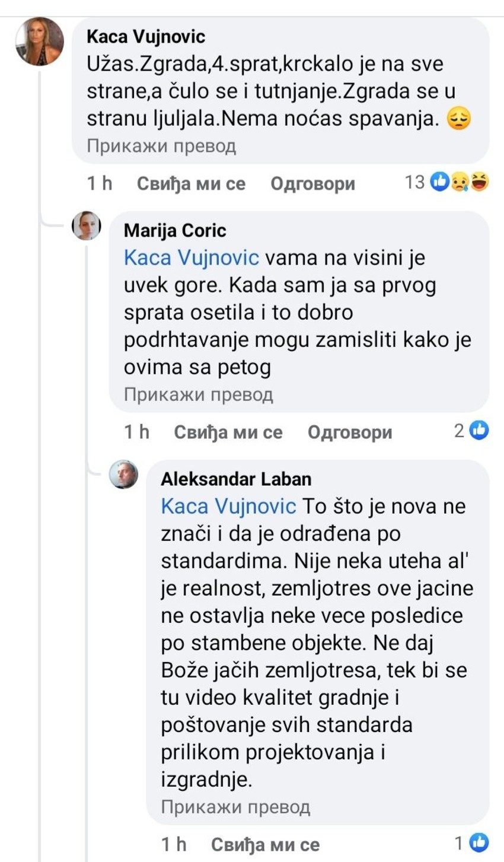Show translation of Aleksandar Laban's reply
This screenshot has width=504, height=862.
pos(235,807)
